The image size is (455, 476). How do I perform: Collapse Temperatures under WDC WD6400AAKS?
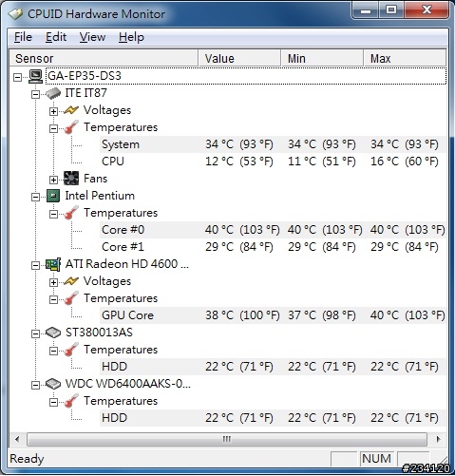[x=53, y=402]
